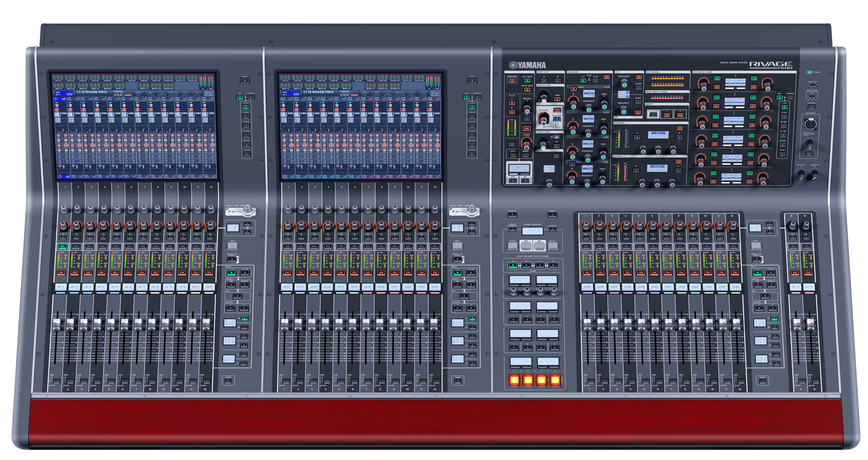Click the scene STORE key
The height and width of the screenshot is (460, 868).
(x=513, y=247)
